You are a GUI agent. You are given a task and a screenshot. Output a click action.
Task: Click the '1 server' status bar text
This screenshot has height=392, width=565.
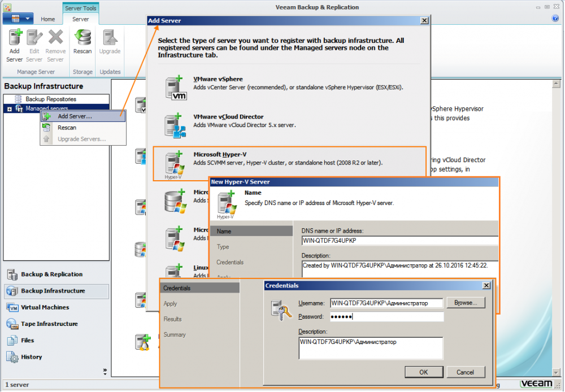point(17,385)
